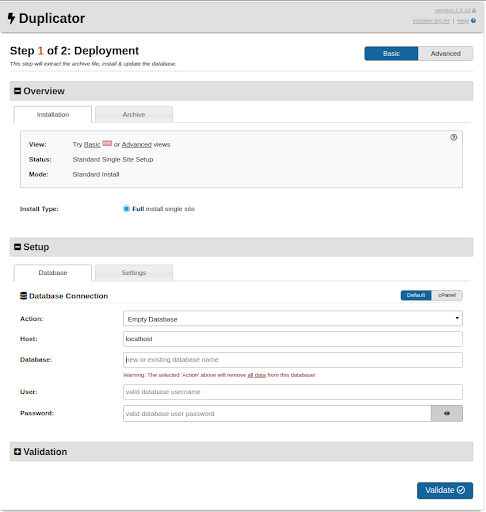Open the installer-log.txt link
This screenshot has width=486, height=512.
click(431, 21)
